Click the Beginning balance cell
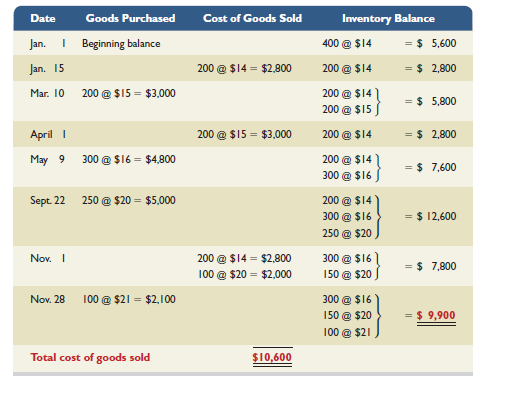The width and height of the screenshot is (508, 394). click(x=121, y=44)
